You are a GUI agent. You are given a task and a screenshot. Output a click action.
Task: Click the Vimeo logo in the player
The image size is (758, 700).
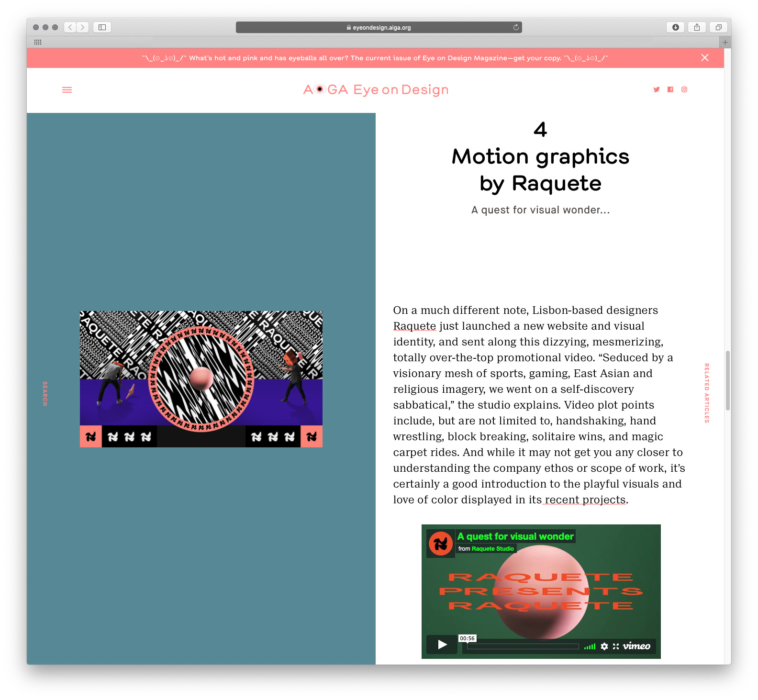(x=636, y=646)
